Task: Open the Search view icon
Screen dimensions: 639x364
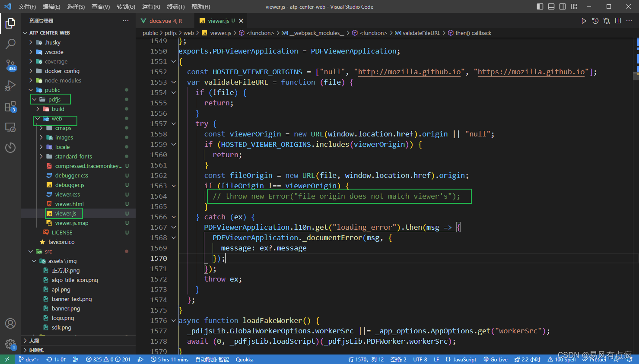Action: point(10,44)
